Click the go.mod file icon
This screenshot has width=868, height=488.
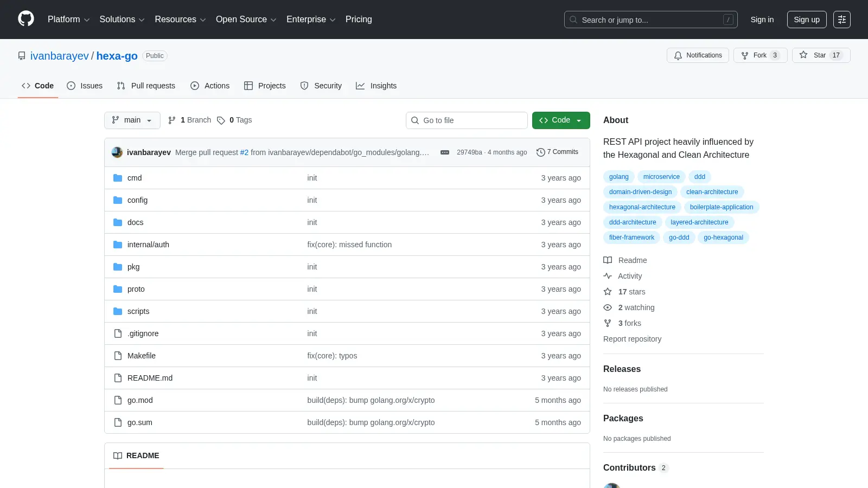click(118, 400)
